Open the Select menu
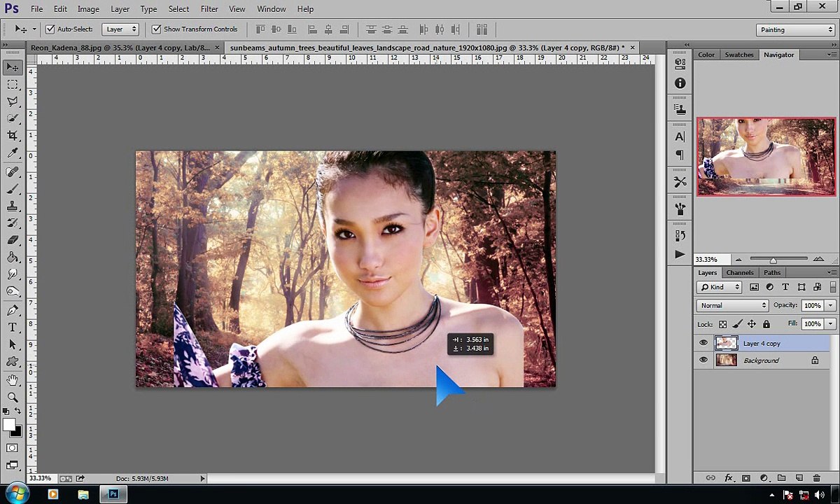 [x=178, y=9]
